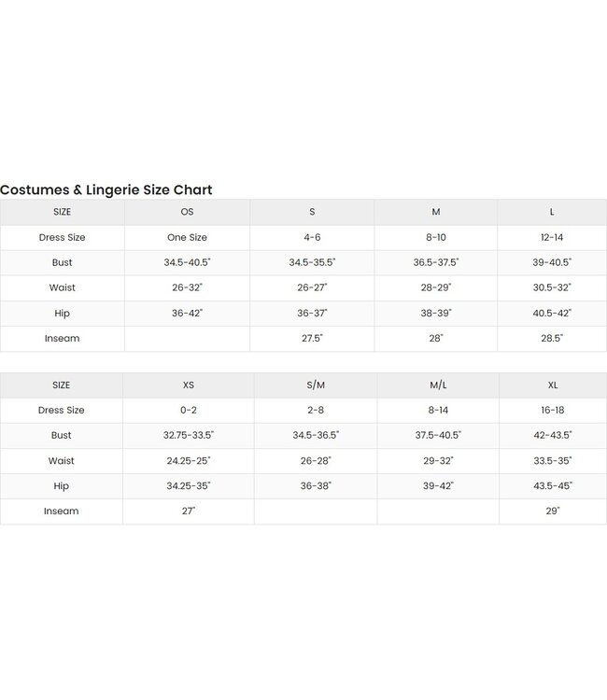This screenshot has height=700, width=607.
Task: Select the 4-6 dress size cell
Action: (x=312, y=237)
